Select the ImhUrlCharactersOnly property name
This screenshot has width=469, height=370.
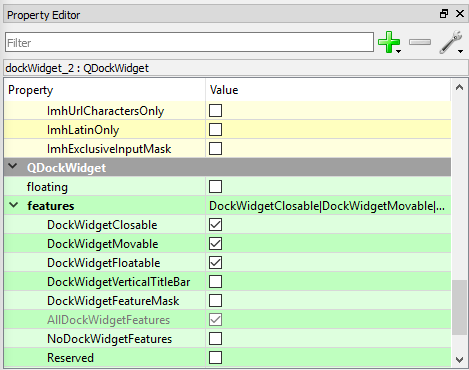[x=105, y=111]
